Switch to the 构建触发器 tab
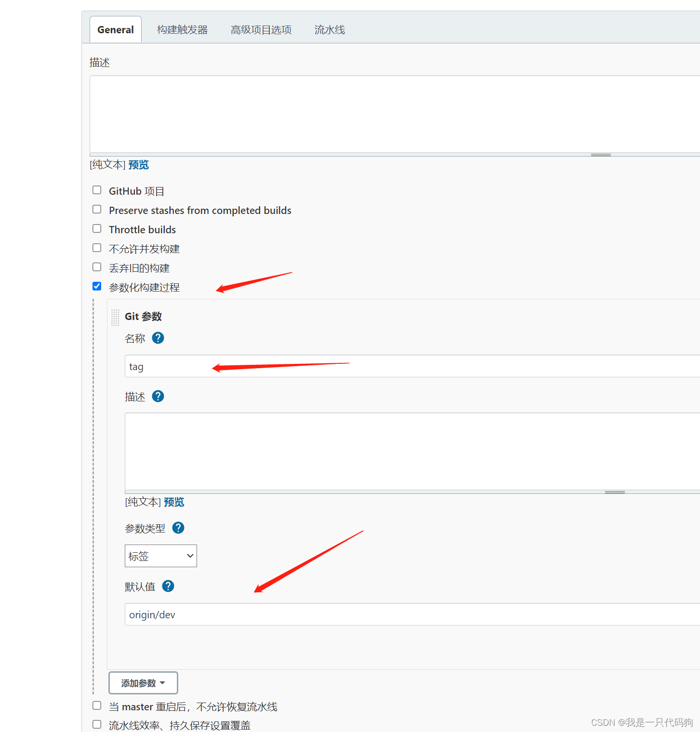This screenshot has width=700, height=732. pyautogui.click(x=183, y=29)
